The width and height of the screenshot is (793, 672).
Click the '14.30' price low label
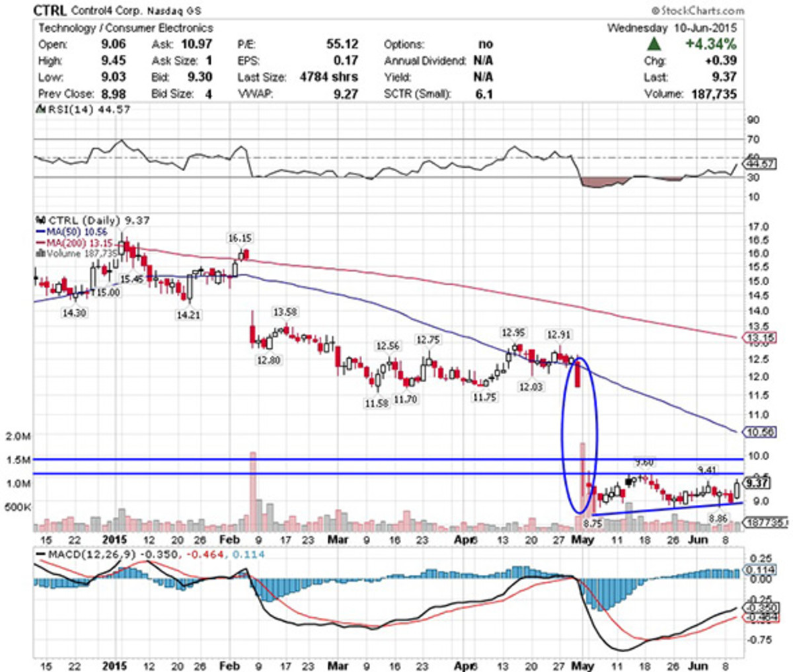(x=74, y=313)
